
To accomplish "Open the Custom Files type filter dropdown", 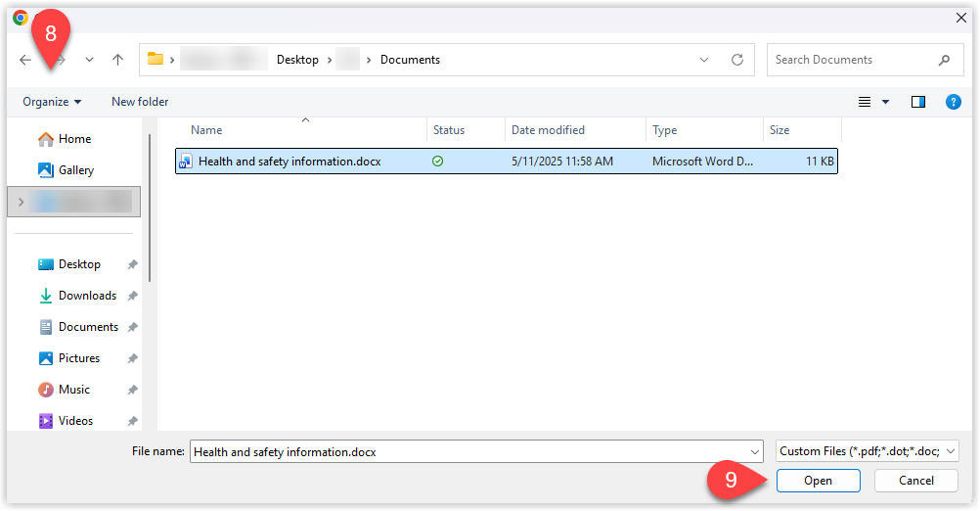I will pos(867,451).
